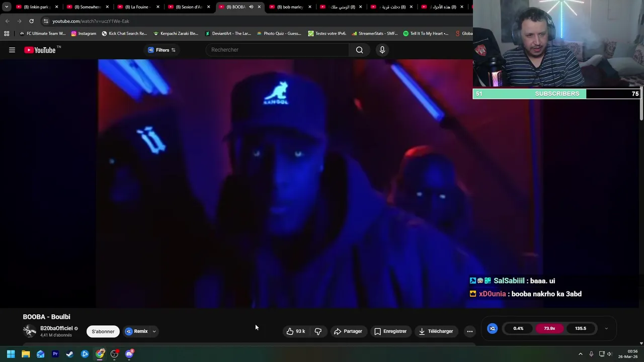Open Steam from the taskbar
The image size is (644, 362).
70,354
